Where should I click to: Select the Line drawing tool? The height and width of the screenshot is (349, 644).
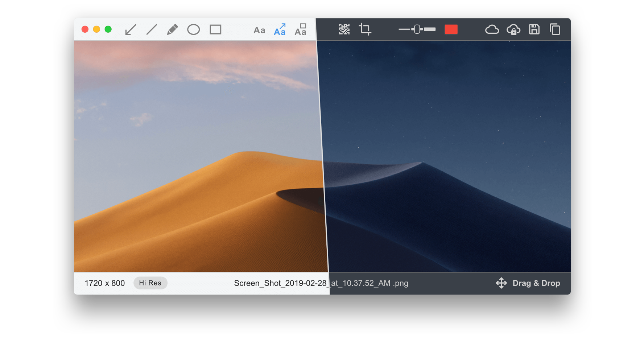click(152, 30)
